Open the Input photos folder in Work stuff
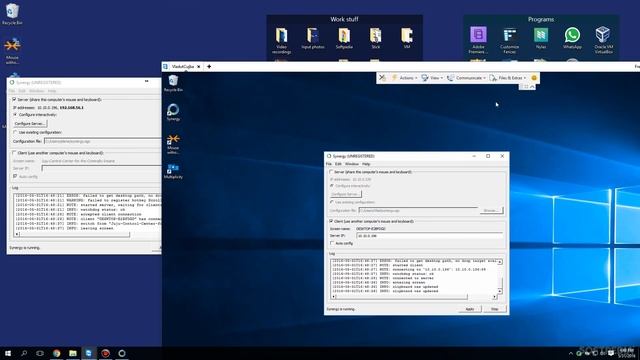The width and height of the screenshot is (640, 360). pos(313,38)
